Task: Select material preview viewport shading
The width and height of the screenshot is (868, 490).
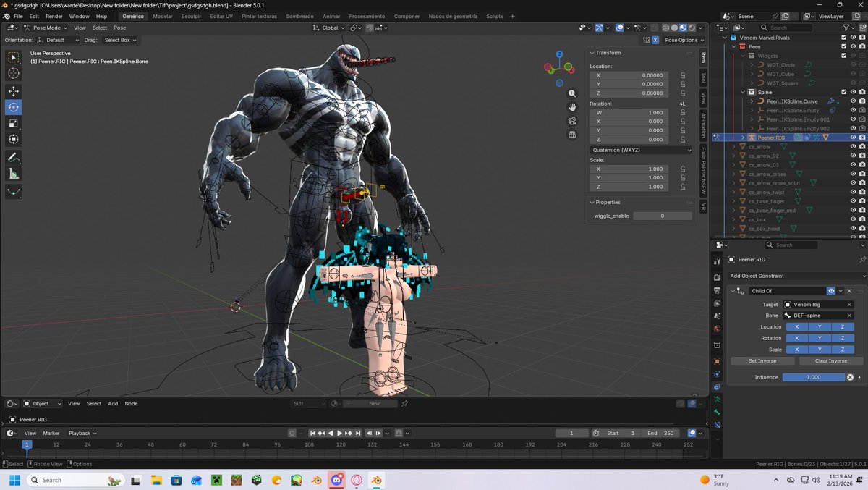Action: [683, 28]
